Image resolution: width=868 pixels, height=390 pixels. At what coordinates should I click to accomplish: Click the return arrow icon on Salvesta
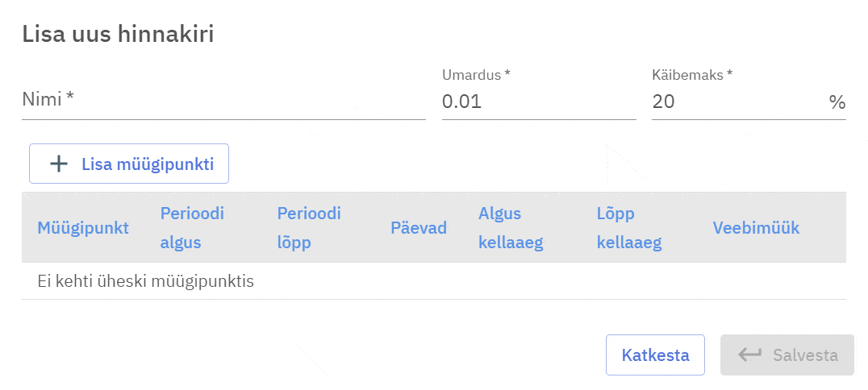749,355
